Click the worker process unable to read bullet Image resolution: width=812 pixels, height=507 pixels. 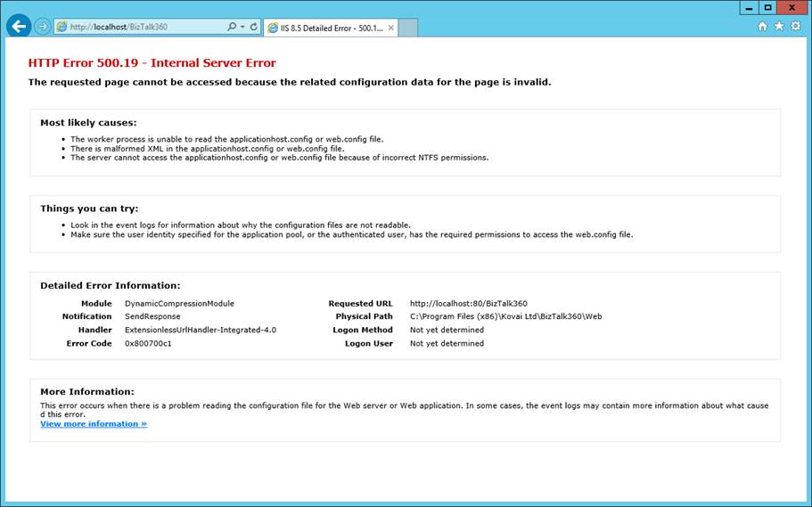click(226, 139)
